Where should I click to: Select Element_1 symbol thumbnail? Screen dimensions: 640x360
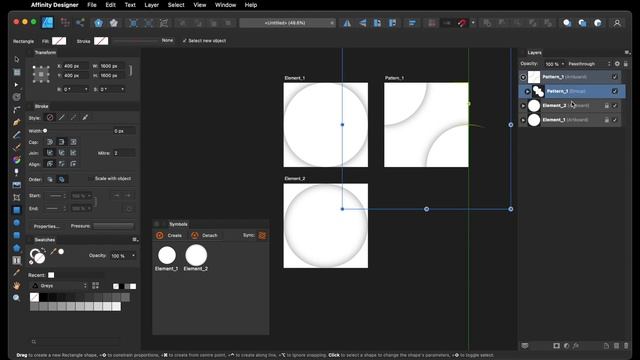point(167,256)
